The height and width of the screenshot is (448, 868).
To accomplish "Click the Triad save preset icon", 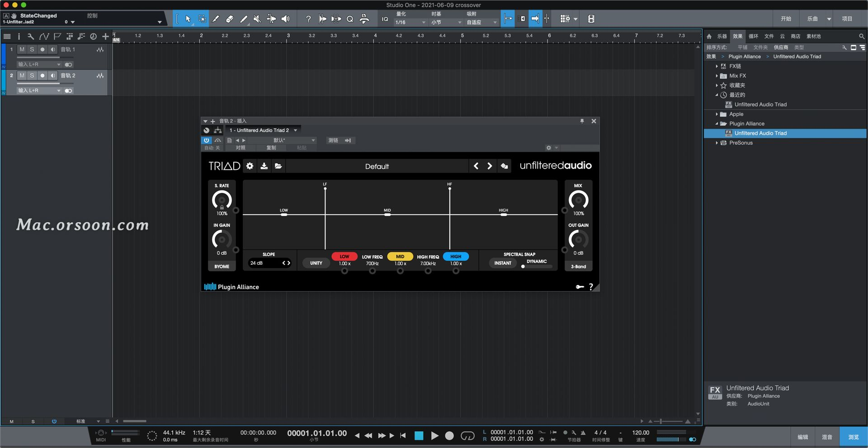I will click(264, 166).
